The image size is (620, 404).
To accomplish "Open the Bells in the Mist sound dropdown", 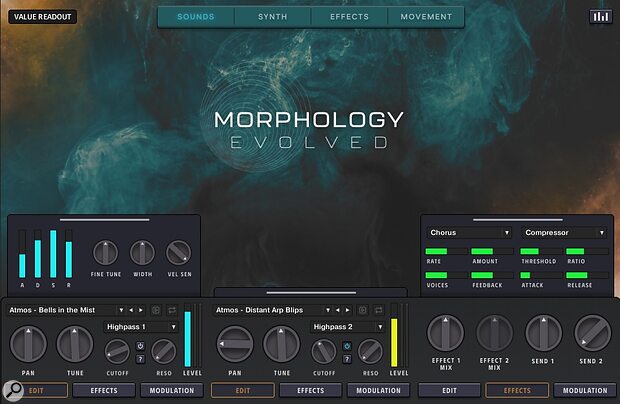I will [66, 310].
